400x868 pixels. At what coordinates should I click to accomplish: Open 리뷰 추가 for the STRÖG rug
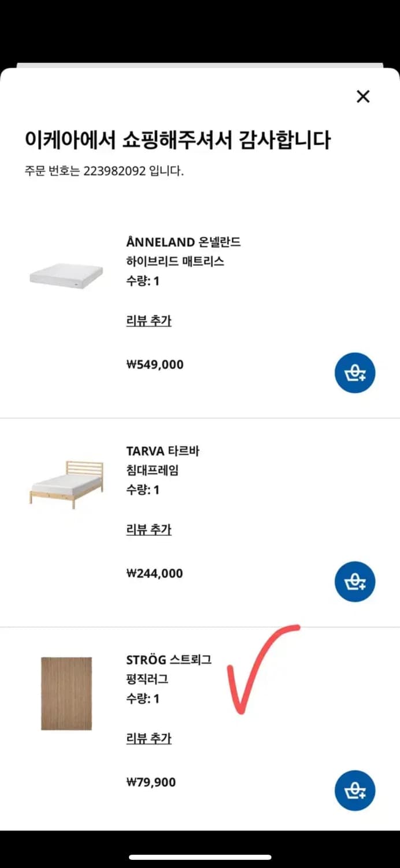149,738
